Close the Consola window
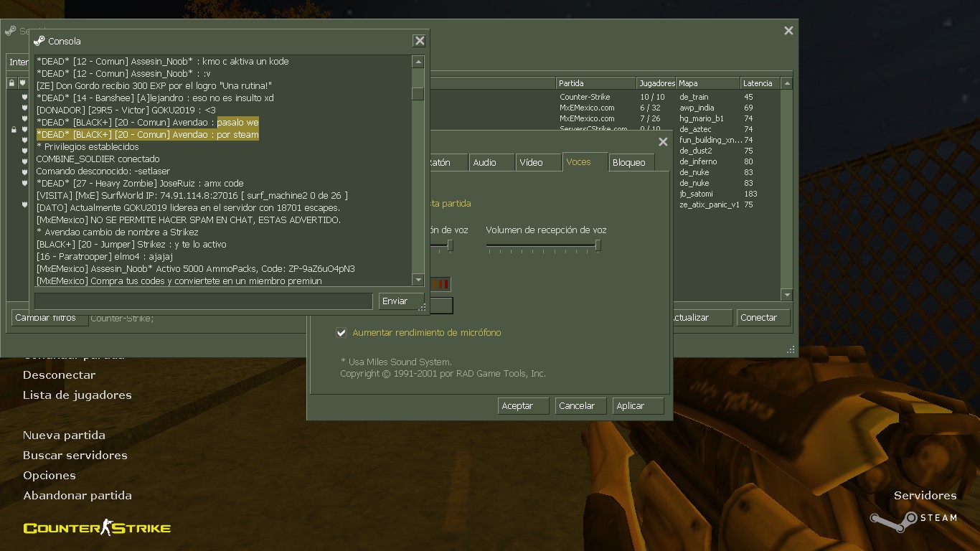This screenshot has width=980, height=551. pos(420,41)
